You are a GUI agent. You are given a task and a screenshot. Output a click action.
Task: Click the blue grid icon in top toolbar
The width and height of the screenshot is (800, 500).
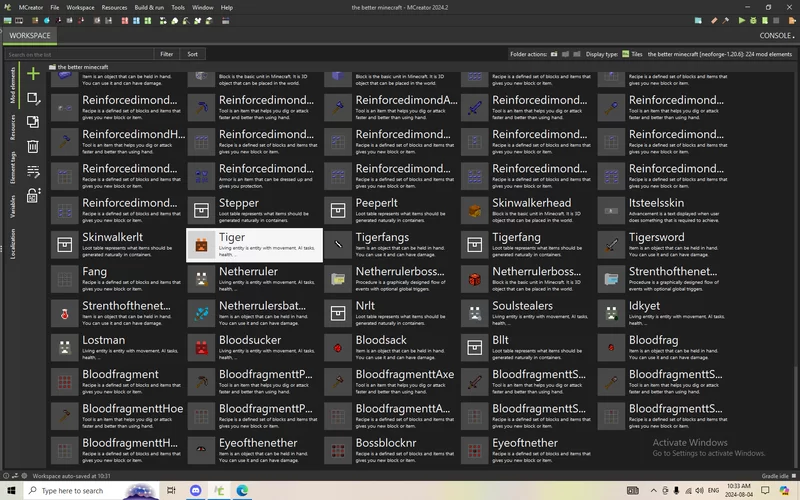(136, 20)
